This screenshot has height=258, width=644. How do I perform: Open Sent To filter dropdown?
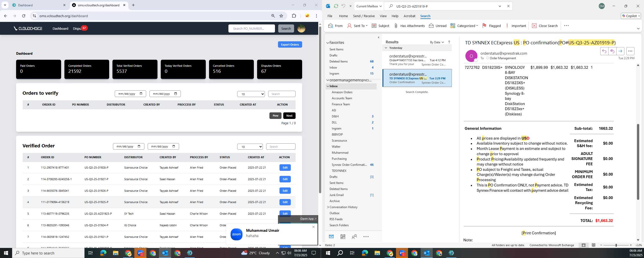pos(357,26)
